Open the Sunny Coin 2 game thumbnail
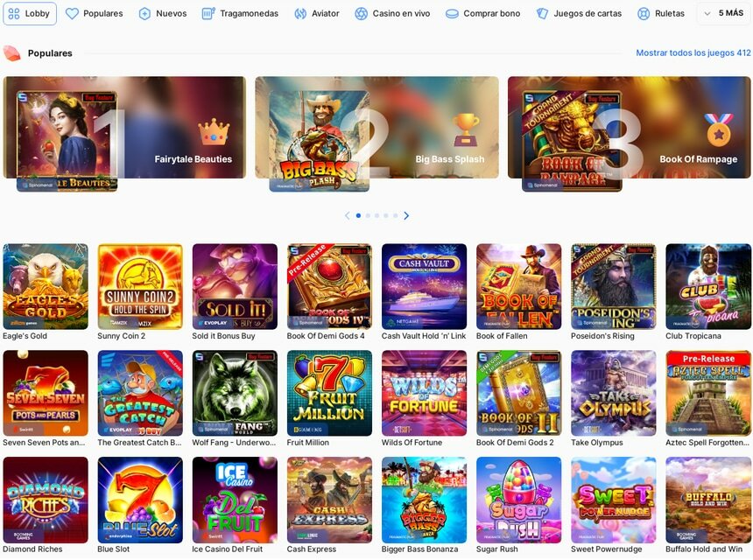The image size is (753, 560). (x=140, y=286)
